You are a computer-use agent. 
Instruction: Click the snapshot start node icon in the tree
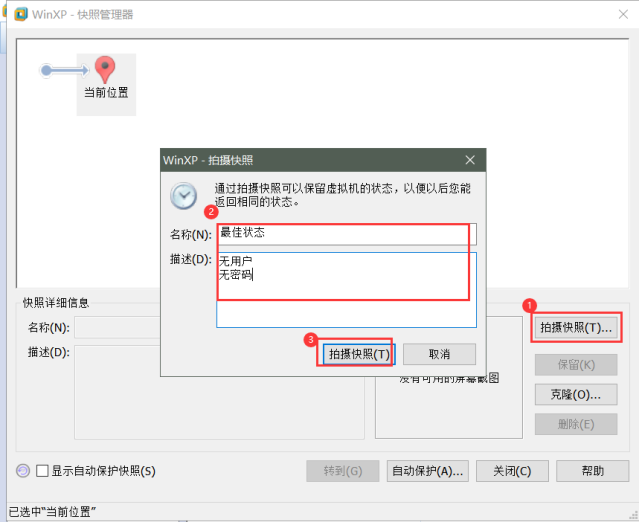click(x=47, y=70)
